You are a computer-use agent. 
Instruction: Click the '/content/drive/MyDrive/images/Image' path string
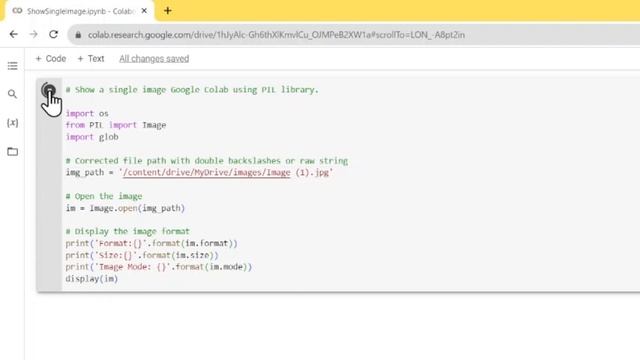[x=207, y=173]
